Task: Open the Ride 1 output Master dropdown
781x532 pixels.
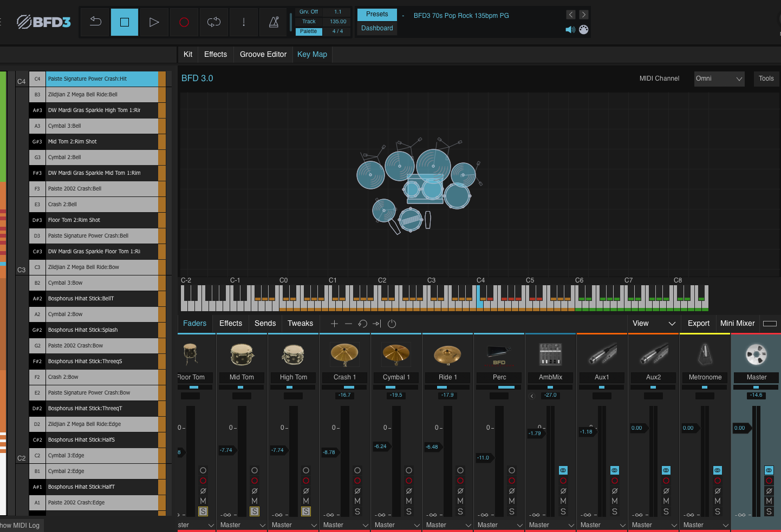Action: (x=448, y=525)
